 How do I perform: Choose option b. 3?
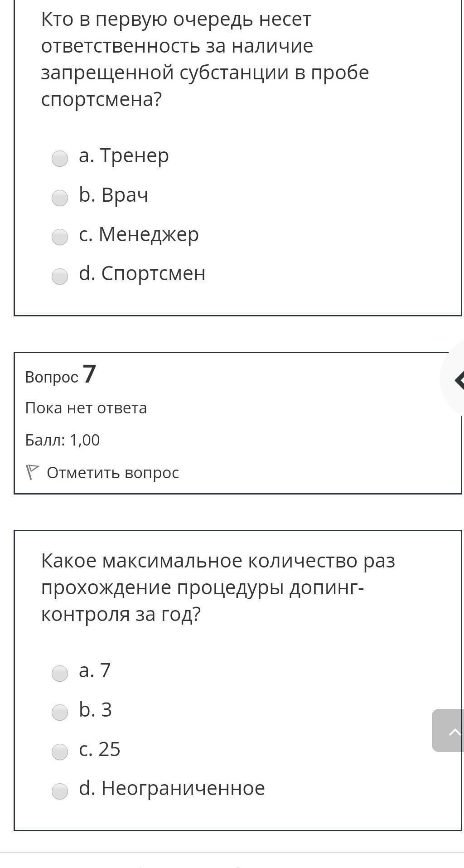[x=60, y=713]
